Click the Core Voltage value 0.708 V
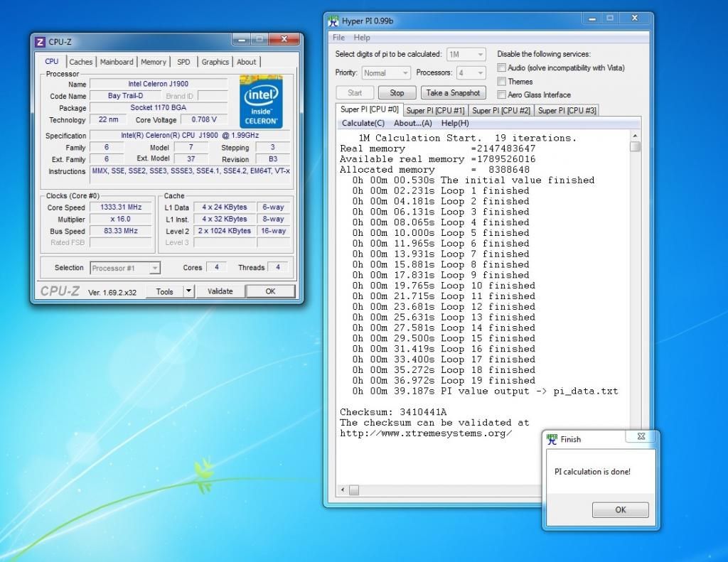Screen dimensions: 728x562 204,120
